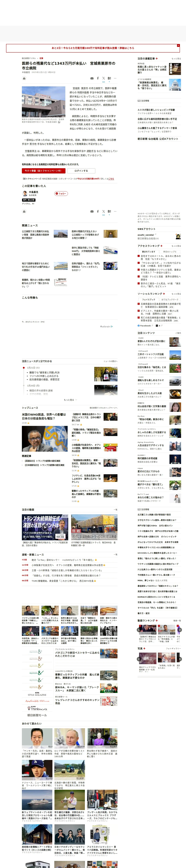Go to previous photo in 写真 carousel
The height and width of the screenshot is (868, 186).
point(139,659)
